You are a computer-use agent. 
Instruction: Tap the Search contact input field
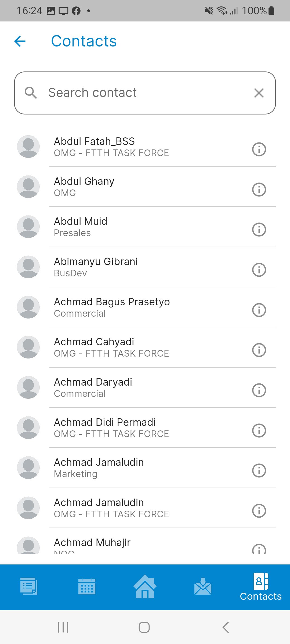tap(145, 93)
